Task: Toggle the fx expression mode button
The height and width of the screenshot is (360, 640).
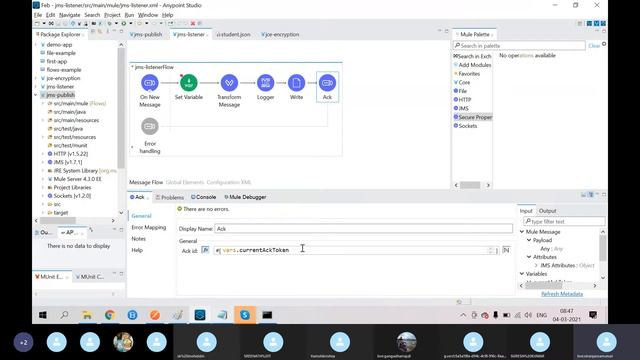Action: [x=205, y=250]
